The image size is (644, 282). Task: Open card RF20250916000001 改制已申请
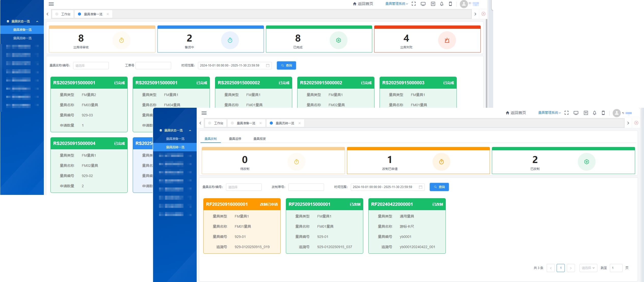pos(242,204)
